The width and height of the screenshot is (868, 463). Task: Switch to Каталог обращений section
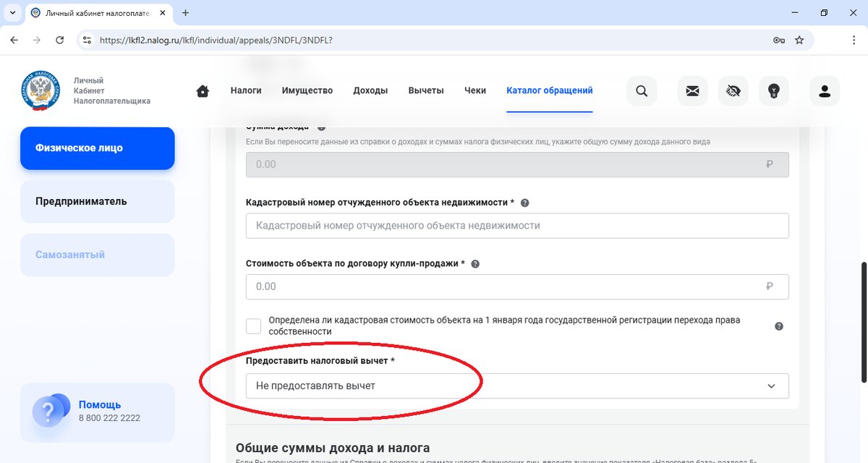549,90
